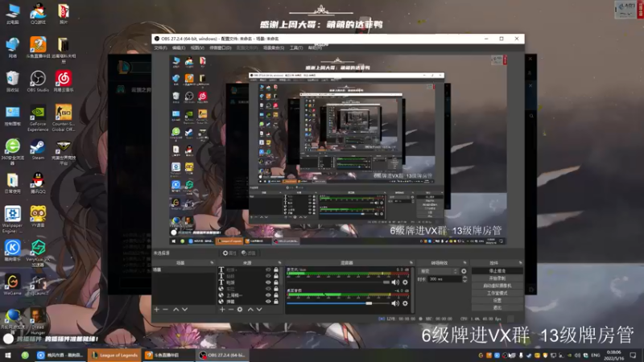Viewport: 644px width, 362px height.
Task: Open the 场景集合(S) menu in OBS
Action: [274, 48]
